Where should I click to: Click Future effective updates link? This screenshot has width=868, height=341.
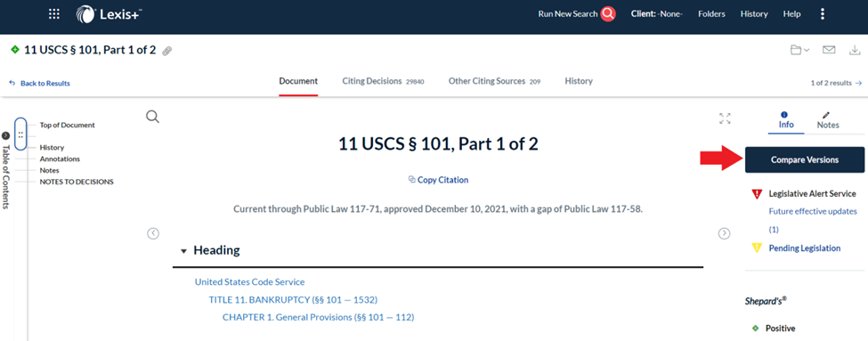pyautogui.click(x=813, y=220)
